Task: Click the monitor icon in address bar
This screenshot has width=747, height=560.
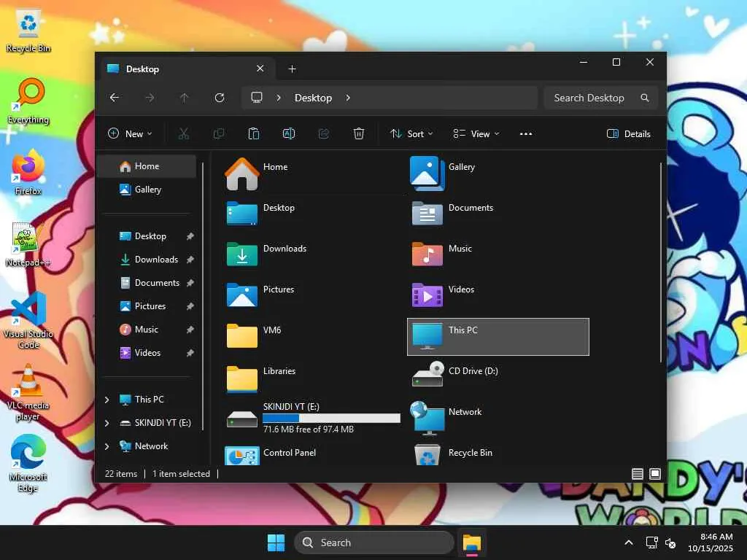Action: tap(257, 98)
